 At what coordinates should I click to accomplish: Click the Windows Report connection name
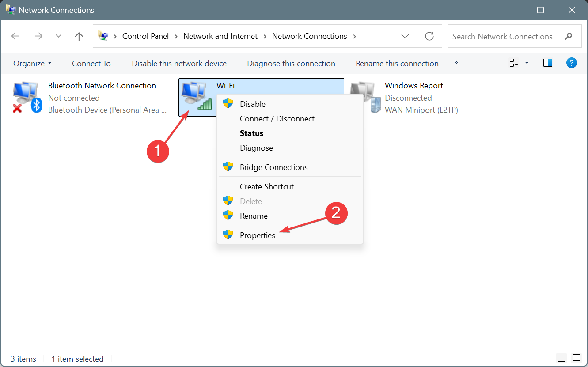click(414, 86)
